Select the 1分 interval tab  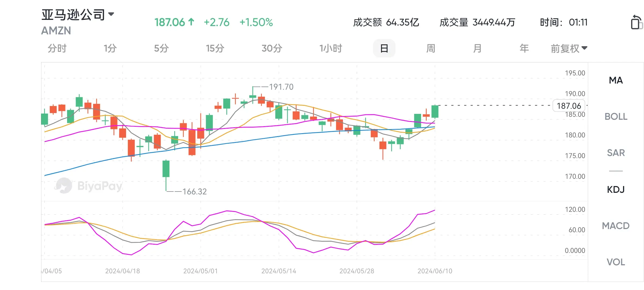click(110, 49)
